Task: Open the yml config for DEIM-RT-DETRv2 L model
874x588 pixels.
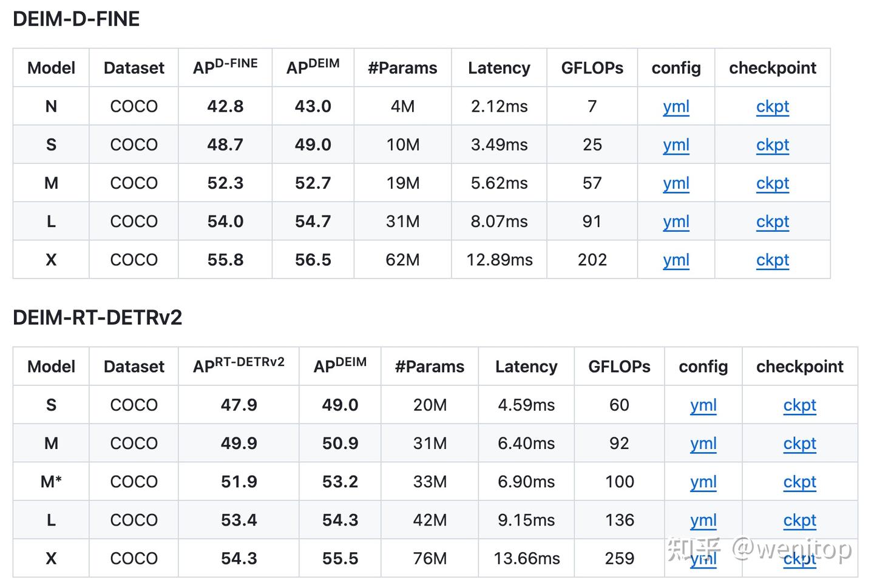Action: click(703, 520)
